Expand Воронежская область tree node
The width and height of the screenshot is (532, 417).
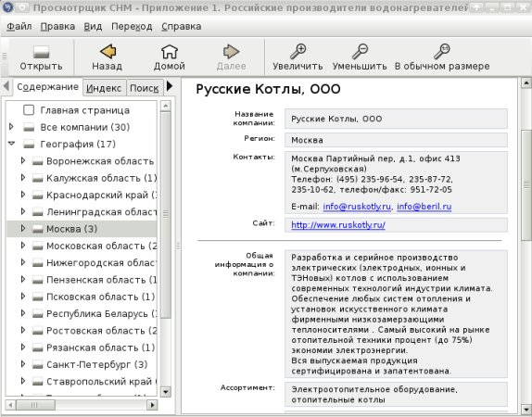click(23, 160)
